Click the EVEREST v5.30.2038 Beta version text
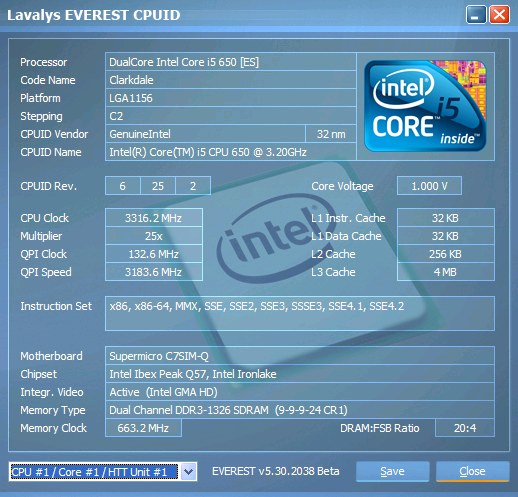 point(276,471)
